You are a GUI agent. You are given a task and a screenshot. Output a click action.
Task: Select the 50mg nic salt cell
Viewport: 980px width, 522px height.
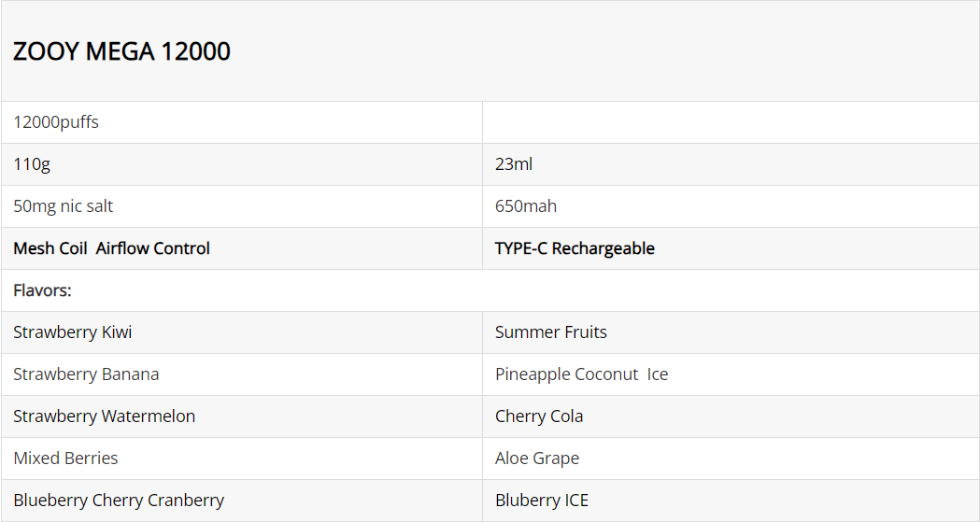242,206
